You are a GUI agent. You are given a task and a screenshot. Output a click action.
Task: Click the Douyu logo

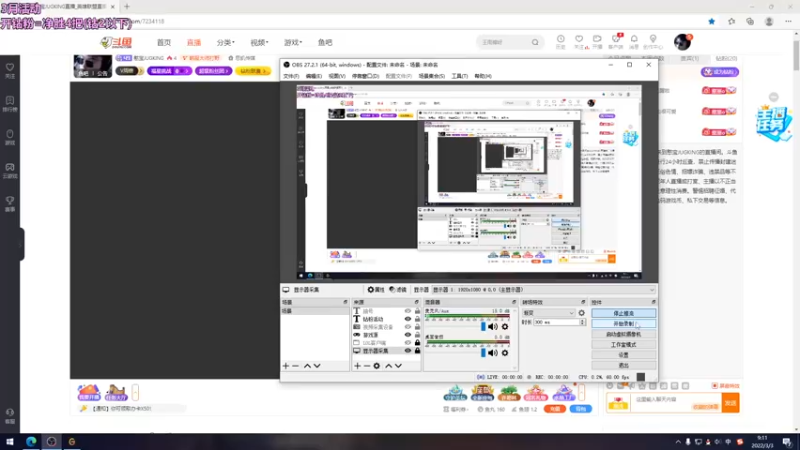(x=116, y=42)
